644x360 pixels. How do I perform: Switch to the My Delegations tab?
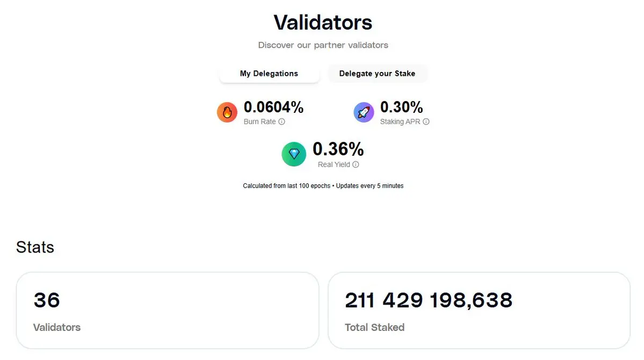point(269,74)
